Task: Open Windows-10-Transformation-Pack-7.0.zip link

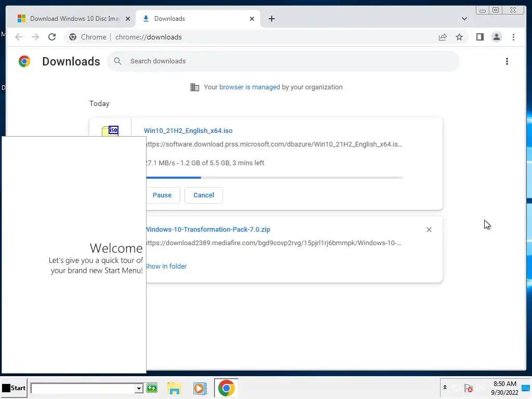Action: click(x=208, y=229)
